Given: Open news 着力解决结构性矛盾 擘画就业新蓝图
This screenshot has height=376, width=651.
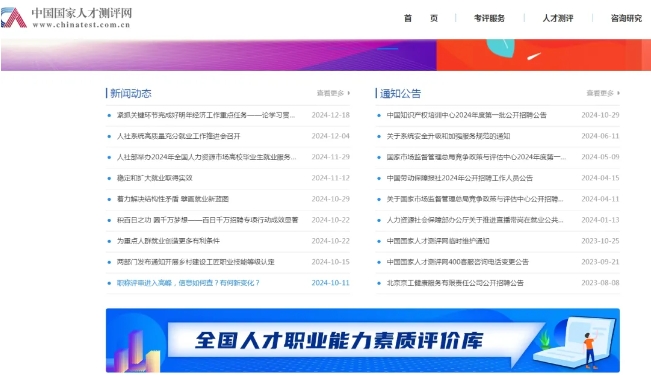Looking at the screenshot, I should (x=173, y=199).
